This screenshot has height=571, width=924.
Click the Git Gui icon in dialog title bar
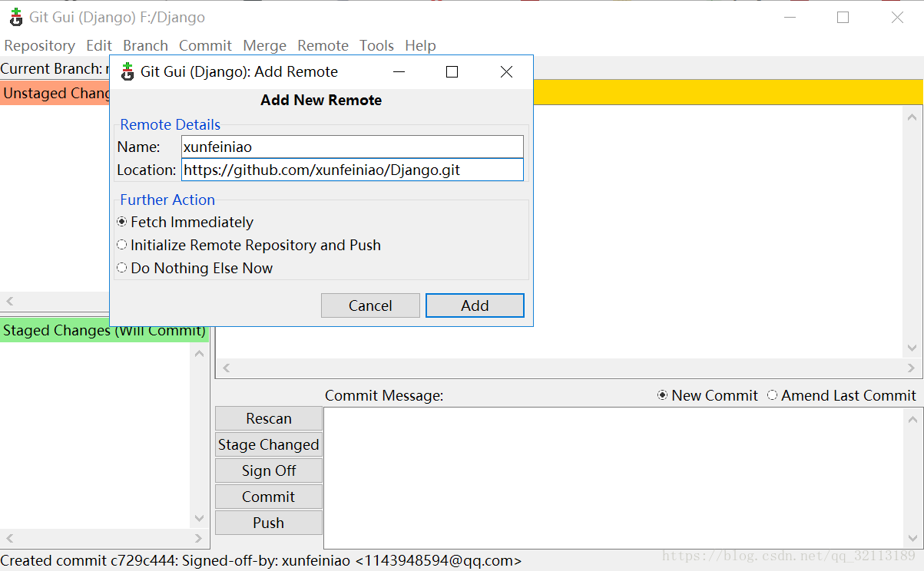coord(128,71)
